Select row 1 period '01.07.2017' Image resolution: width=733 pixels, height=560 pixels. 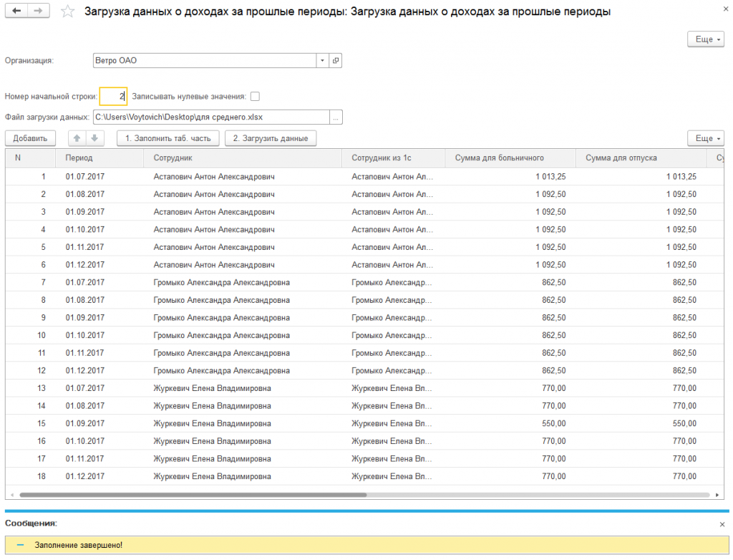coord(85,176)
